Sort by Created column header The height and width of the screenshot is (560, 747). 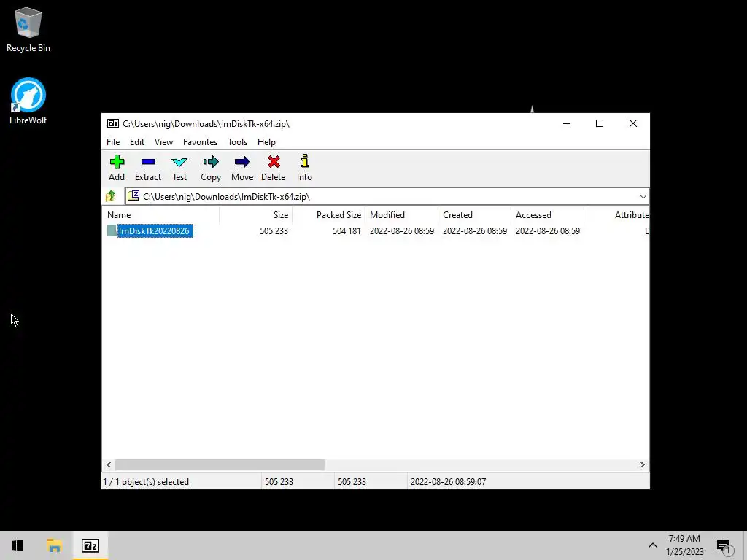point(474,215)
